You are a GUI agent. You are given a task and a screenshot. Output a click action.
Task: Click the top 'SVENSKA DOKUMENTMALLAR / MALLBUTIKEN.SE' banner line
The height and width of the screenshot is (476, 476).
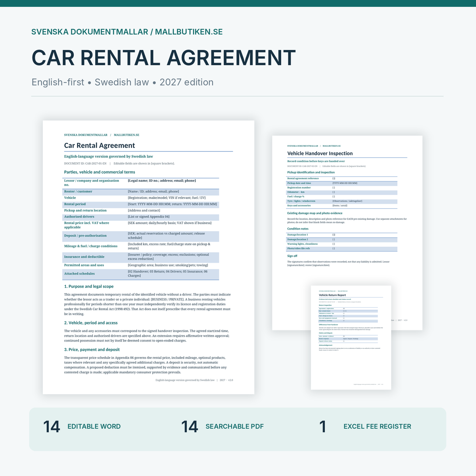[127, 32]
